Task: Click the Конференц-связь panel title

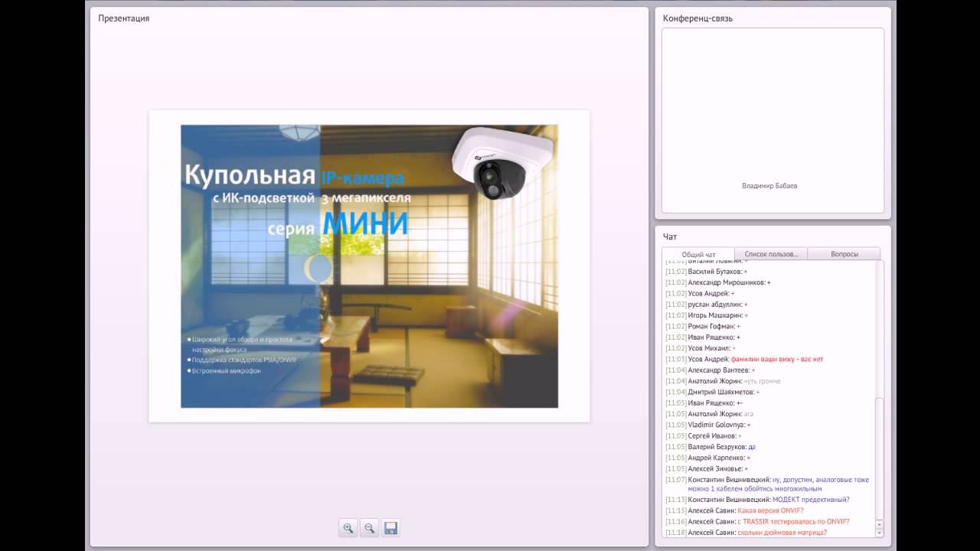Action: point(697,18)
